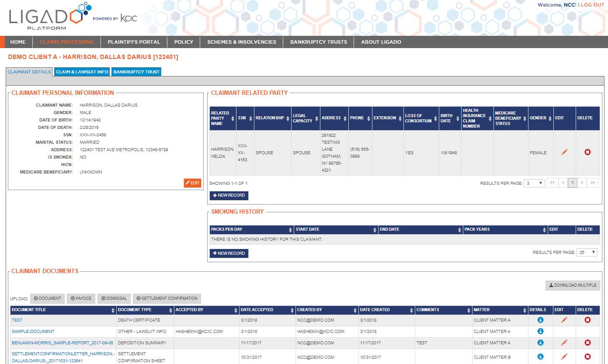
Task: Go to last page of related parties
Action: (x=593, y=183)
